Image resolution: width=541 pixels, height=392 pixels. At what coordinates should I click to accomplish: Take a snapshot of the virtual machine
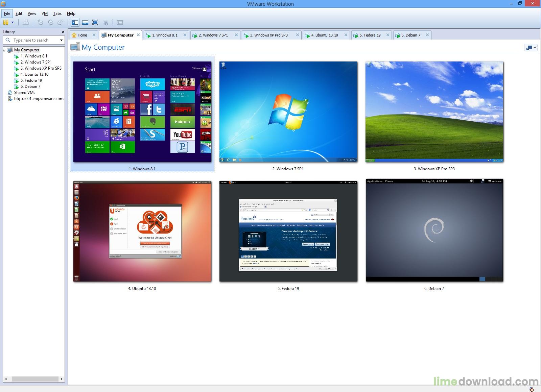click(41, 22)
